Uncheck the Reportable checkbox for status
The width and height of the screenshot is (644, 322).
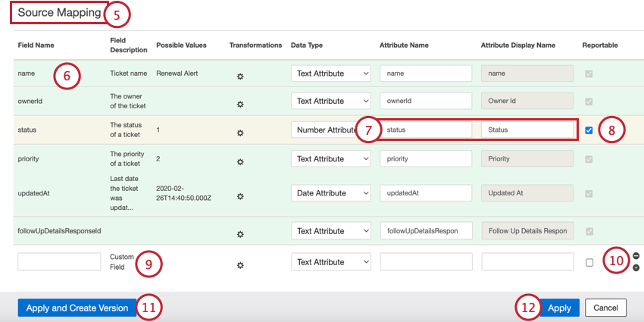click(x=589, y=130)
